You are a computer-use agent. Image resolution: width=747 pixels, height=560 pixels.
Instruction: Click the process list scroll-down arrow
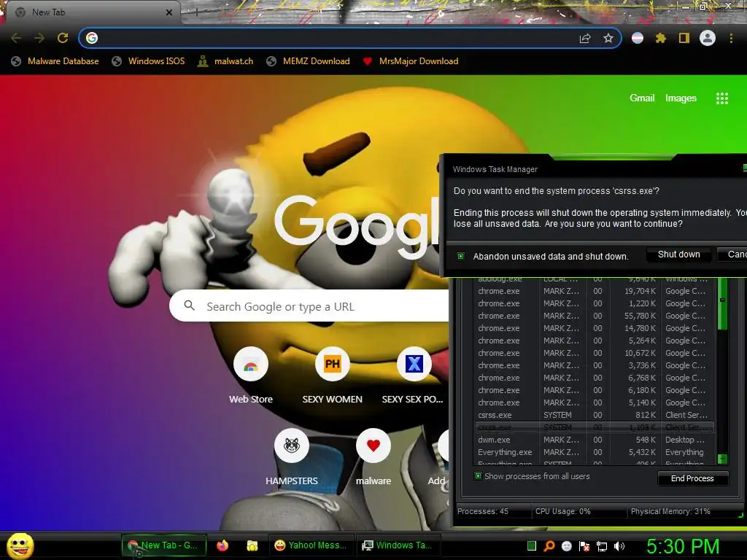[722, 459]
